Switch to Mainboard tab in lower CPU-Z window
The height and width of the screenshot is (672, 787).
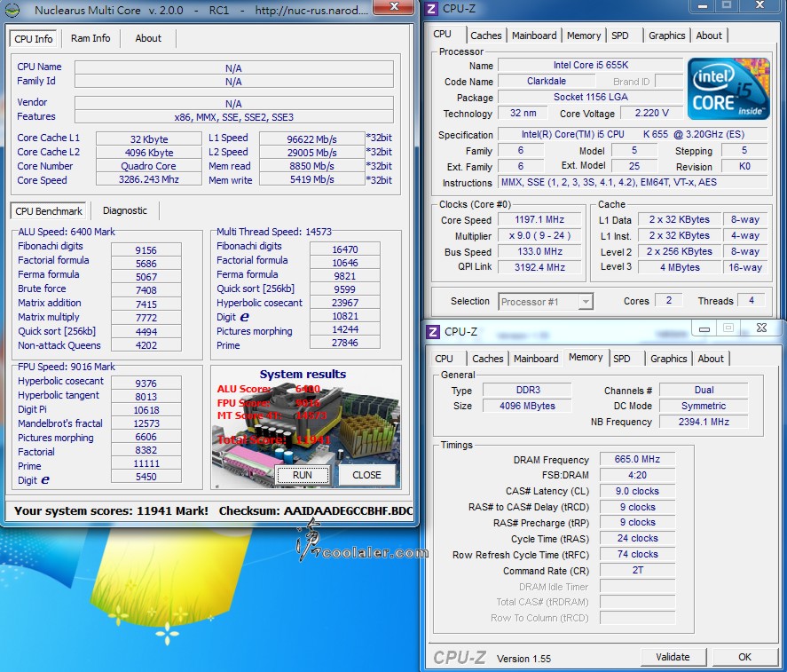(536, 359)
